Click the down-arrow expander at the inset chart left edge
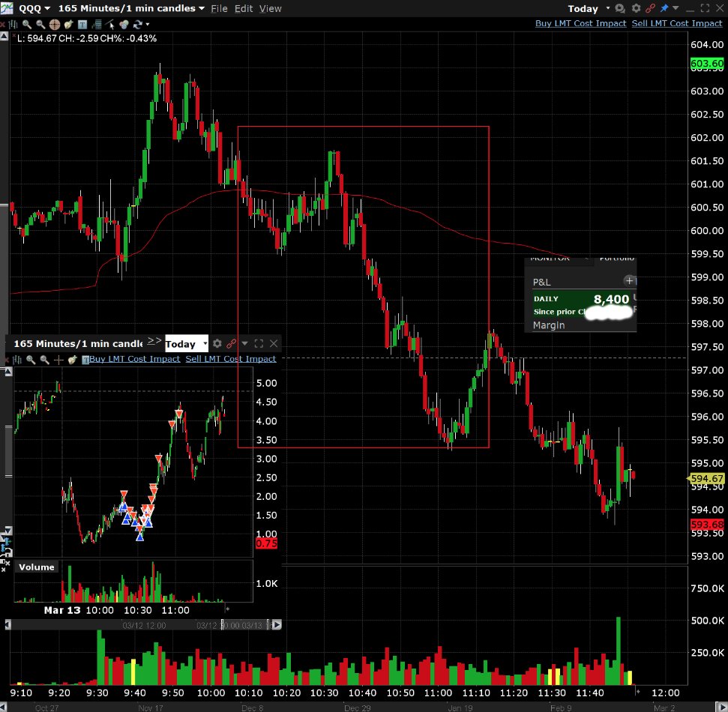728x712 pixels. (x=8, y=530)
